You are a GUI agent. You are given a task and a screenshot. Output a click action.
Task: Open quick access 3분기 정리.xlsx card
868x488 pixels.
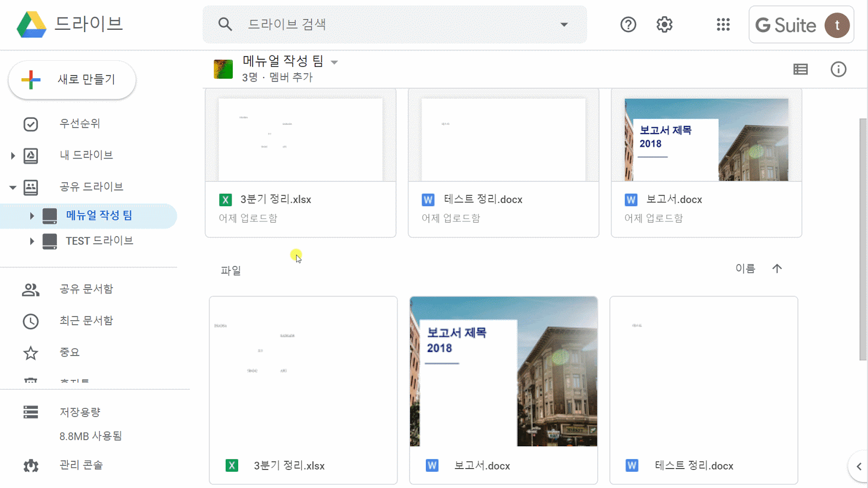(301, 163)
